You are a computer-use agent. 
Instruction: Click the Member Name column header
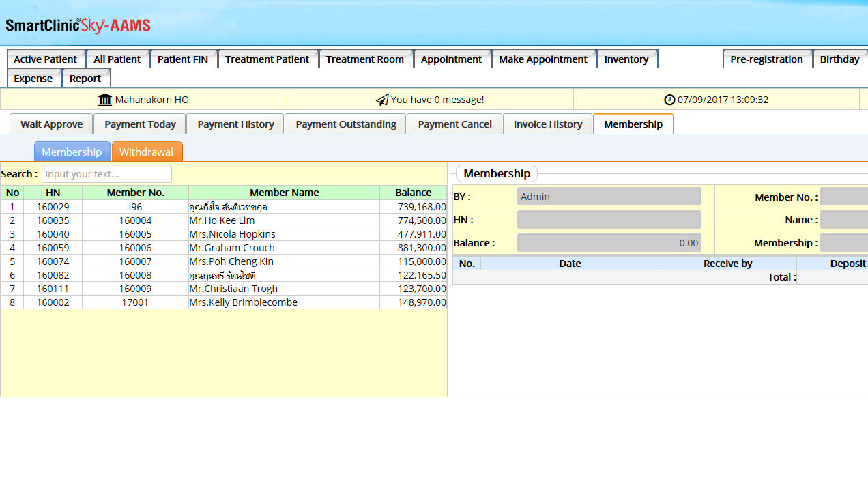[x=284, y=193]
